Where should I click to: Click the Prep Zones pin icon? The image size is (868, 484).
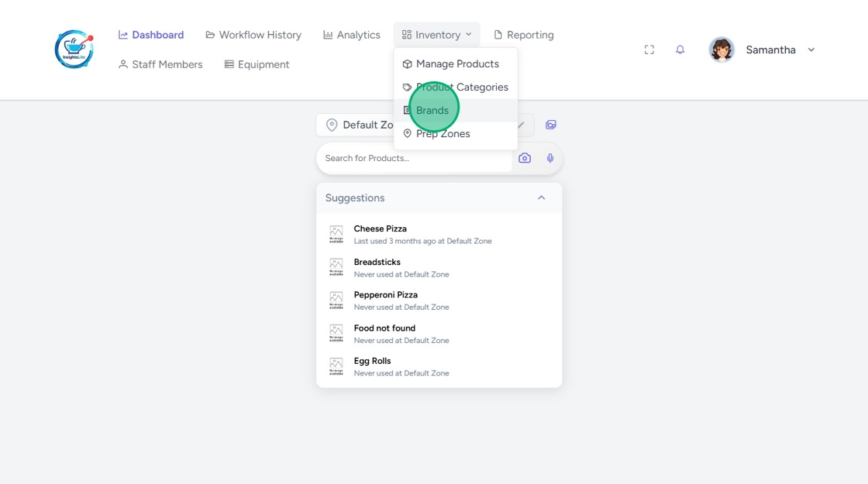[x=408, y=133]
